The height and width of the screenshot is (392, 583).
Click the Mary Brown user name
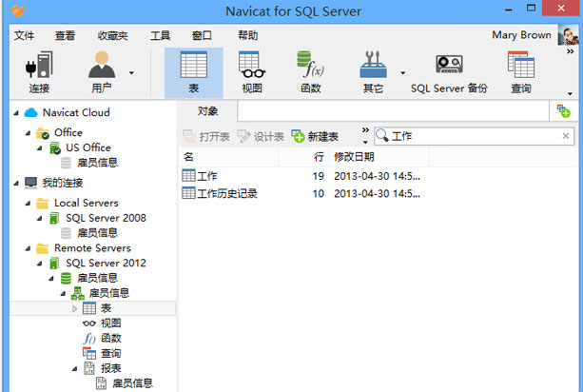tap(521, 35)
